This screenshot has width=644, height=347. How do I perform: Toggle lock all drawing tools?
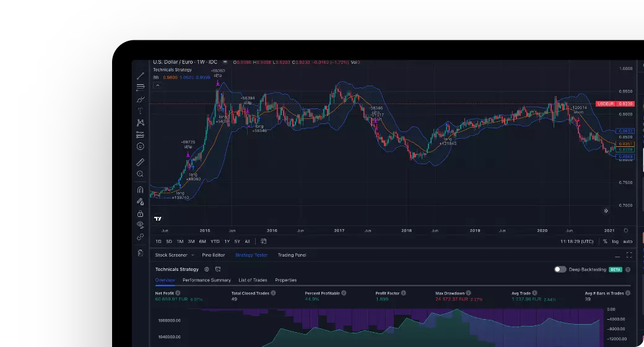(x=141, y=213)
